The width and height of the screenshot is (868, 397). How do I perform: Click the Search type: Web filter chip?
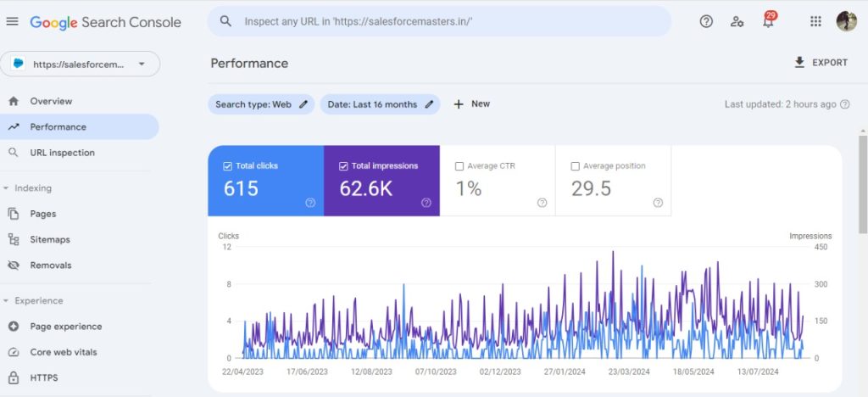coord(261,104)
